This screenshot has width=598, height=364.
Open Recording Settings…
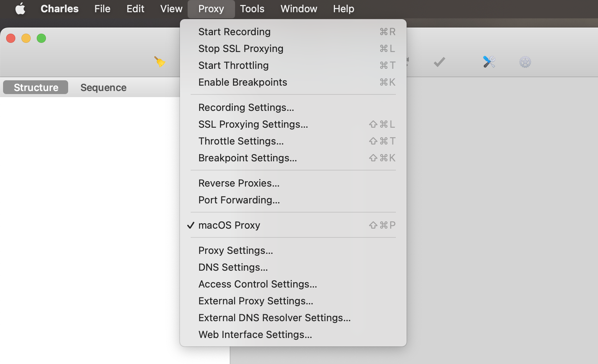pos(293,107)
